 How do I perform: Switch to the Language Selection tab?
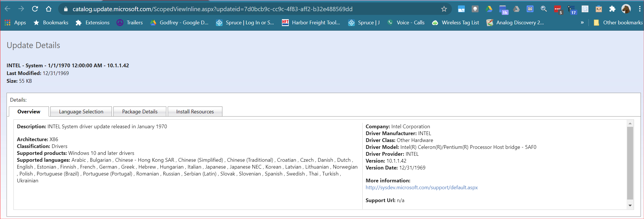[81, 112]
